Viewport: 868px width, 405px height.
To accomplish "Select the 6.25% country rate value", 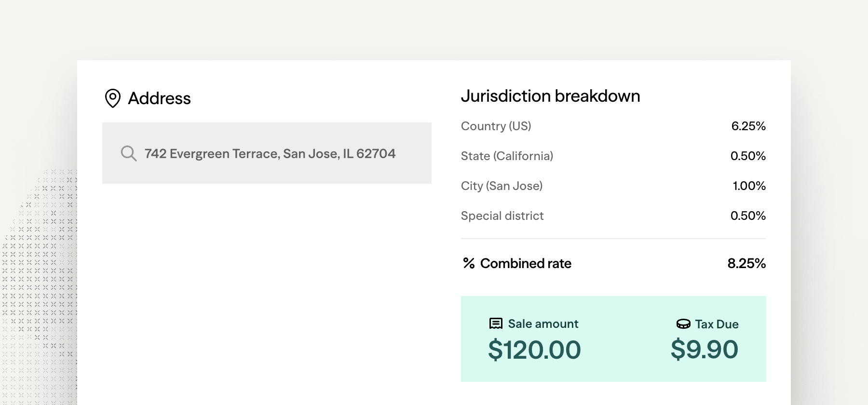I will point(748,126).
